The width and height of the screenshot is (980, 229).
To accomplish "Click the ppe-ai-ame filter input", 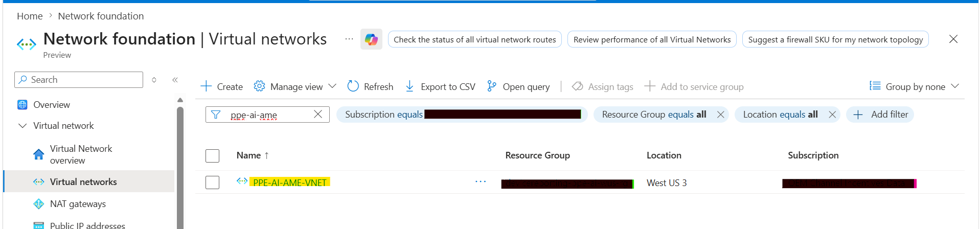I will (267, 114).
